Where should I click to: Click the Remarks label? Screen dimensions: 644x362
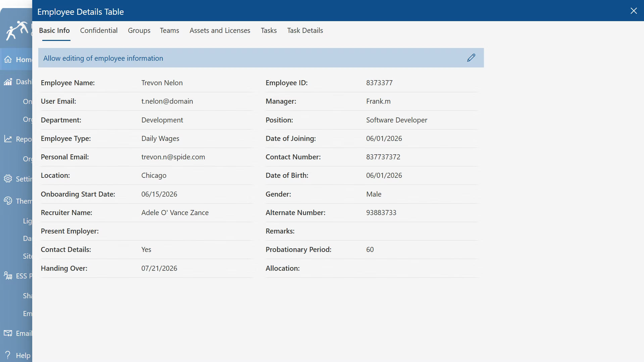click(x=280, y=231)
